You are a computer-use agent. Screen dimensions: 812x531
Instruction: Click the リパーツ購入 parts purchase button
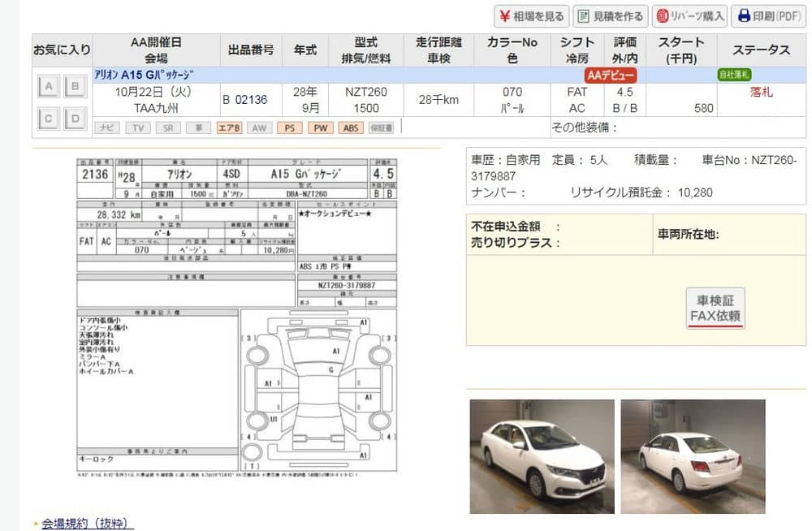pos(689,16)
